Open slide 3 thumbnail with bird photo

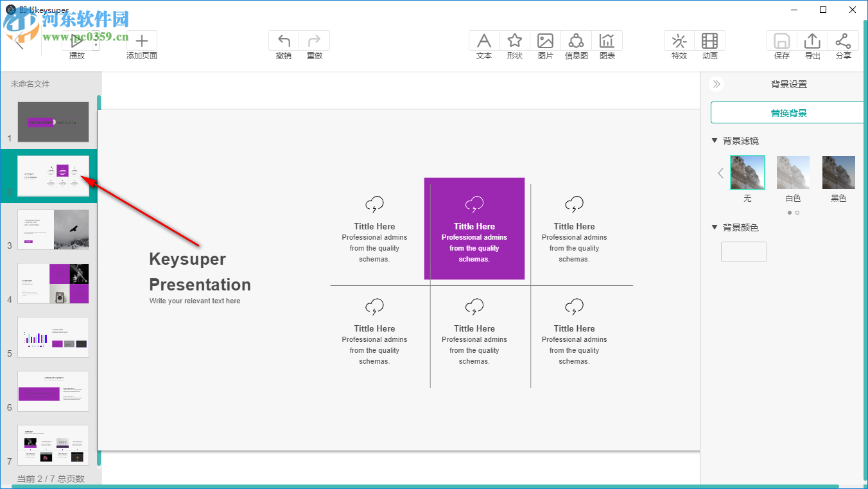coord(53,229)
